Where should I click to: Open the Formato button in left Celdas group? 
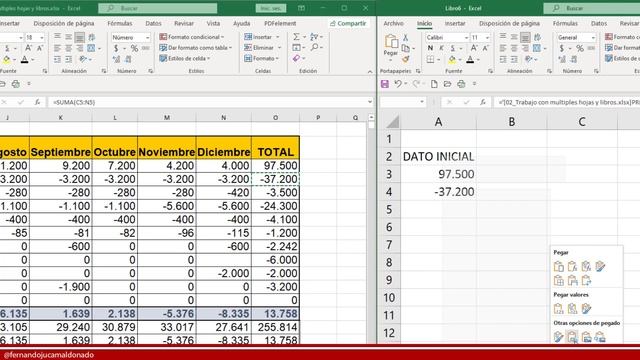[x=262, y=58]
